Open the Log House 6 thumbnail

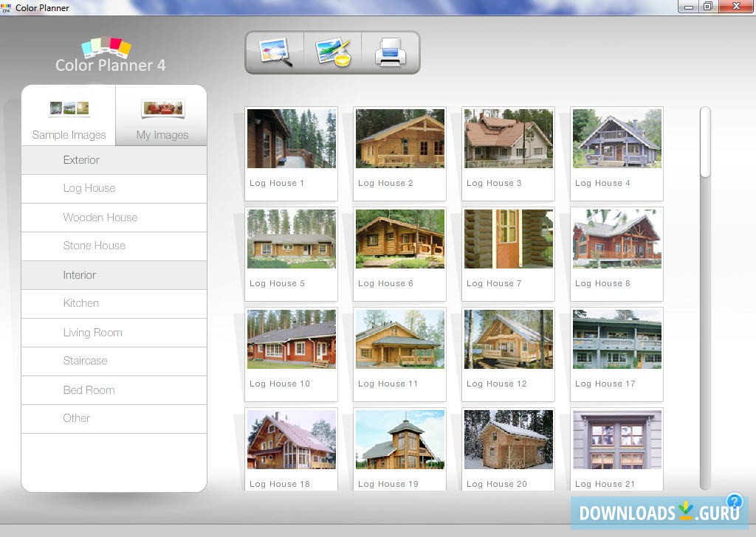(x=399, y=239)
